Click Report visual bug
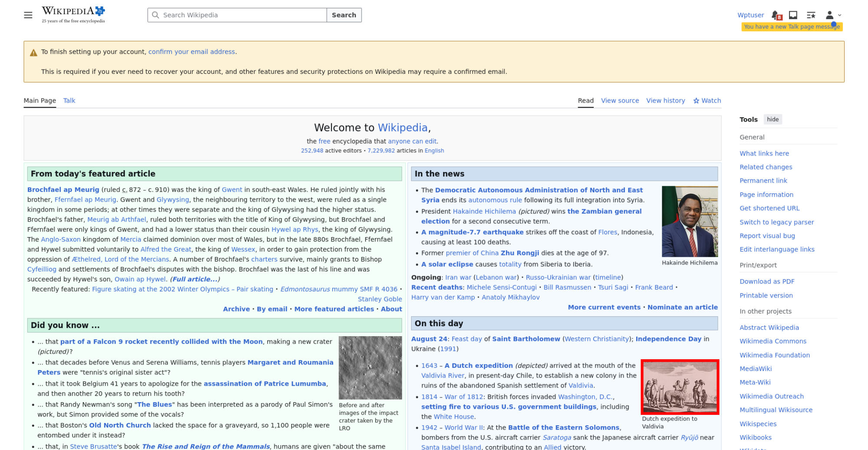Screen dimensions: 868x450 [x=767, y=236]
